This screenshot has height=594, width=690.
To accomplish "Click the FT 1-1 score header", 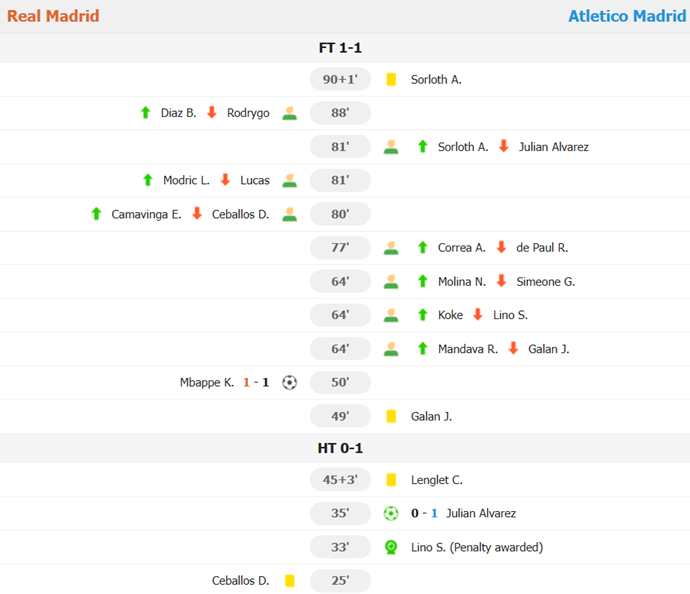I will pos(340,48).
